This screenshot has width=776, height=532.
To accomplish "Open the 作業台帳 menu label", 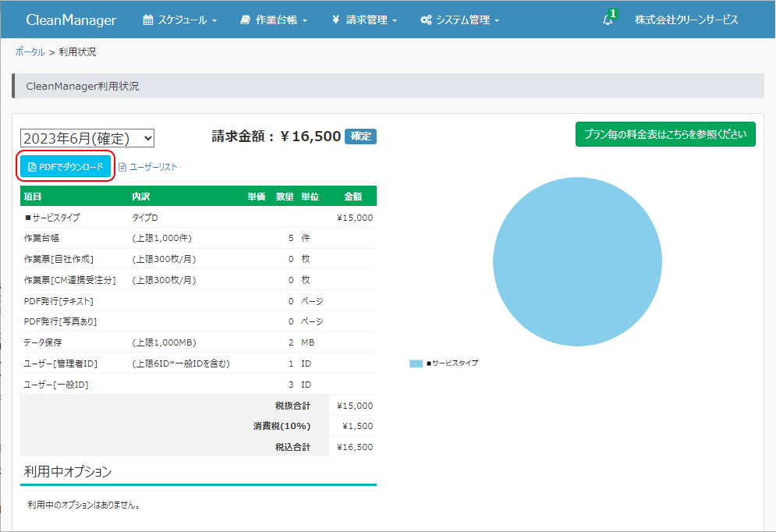I will 277,20.
